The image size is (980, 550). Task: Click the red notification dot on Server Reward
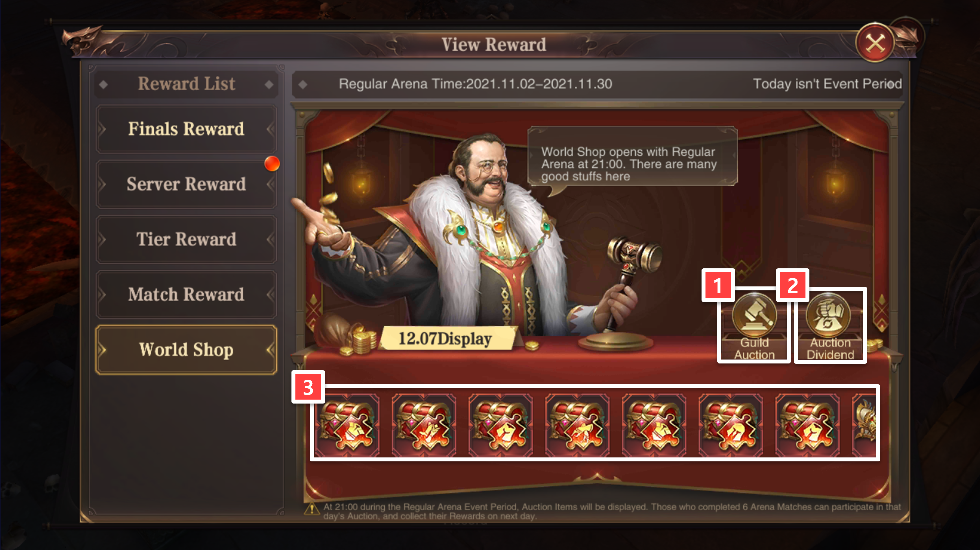[272, 163]
